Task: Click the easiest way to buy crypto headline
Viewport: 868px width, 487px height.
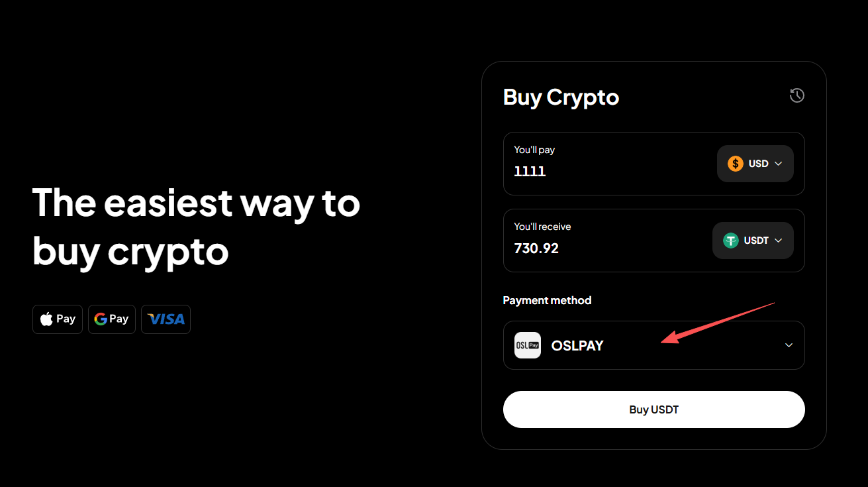Action: [x=196, y=227]
